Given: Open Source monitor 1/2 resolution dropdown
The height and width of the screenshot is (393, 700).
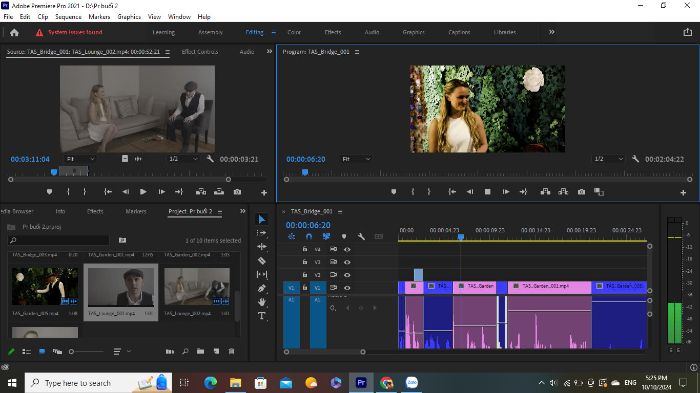Looking at the screenshot, I should [x=183, y=159].
